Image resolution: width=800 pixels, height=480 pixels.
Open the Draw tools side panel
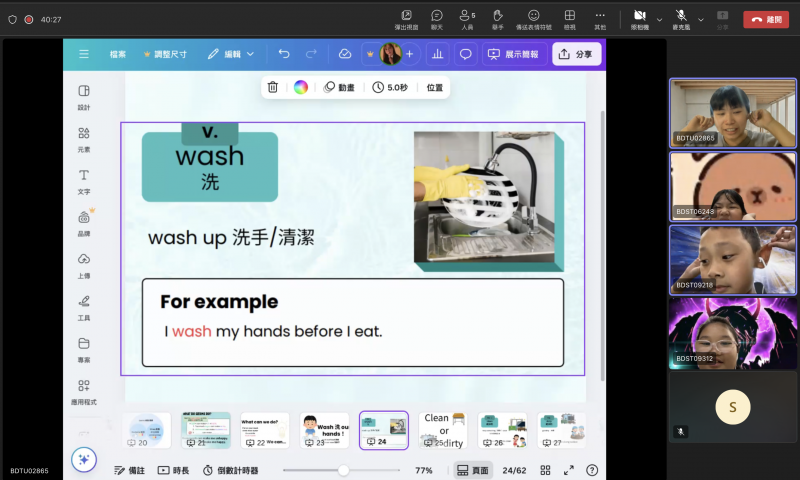click(84, 308)
